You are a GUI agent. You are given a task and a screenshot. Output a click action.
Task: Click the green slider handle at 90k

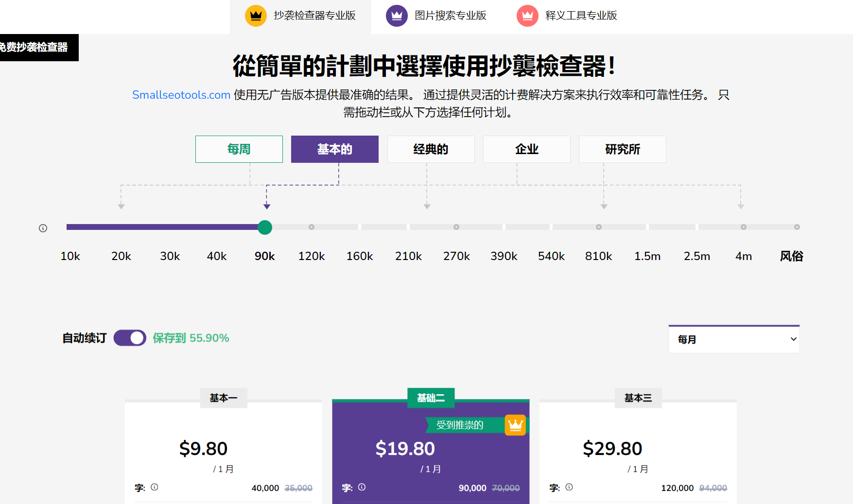point(265,227)
